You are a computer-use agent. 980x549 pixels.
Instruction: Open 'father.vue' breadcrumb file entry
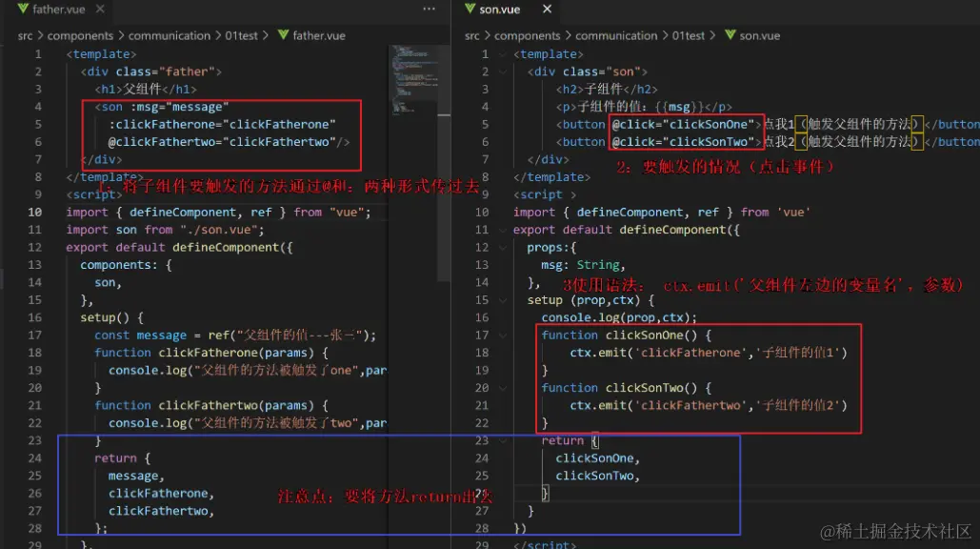(x=319, y=35)
